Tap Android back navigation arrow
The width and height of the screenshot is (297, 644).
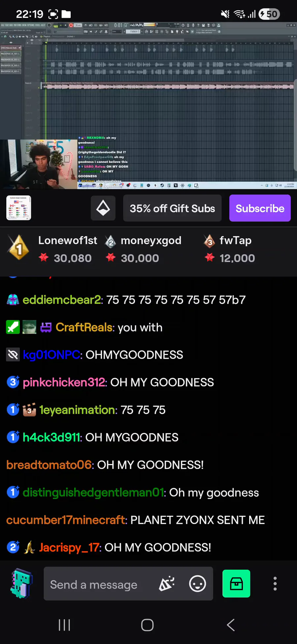click(x=231, y=625)
